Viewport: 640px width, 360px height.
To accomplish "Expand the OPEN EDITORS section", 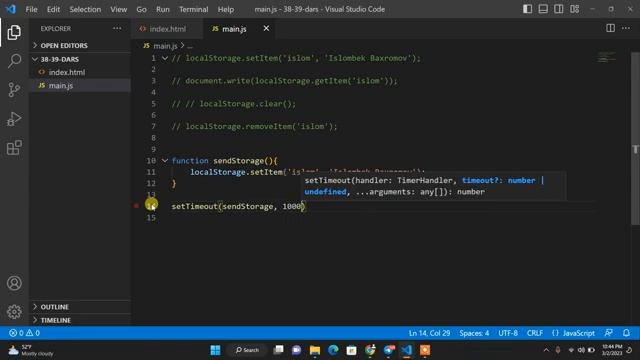I will [80, 45].
